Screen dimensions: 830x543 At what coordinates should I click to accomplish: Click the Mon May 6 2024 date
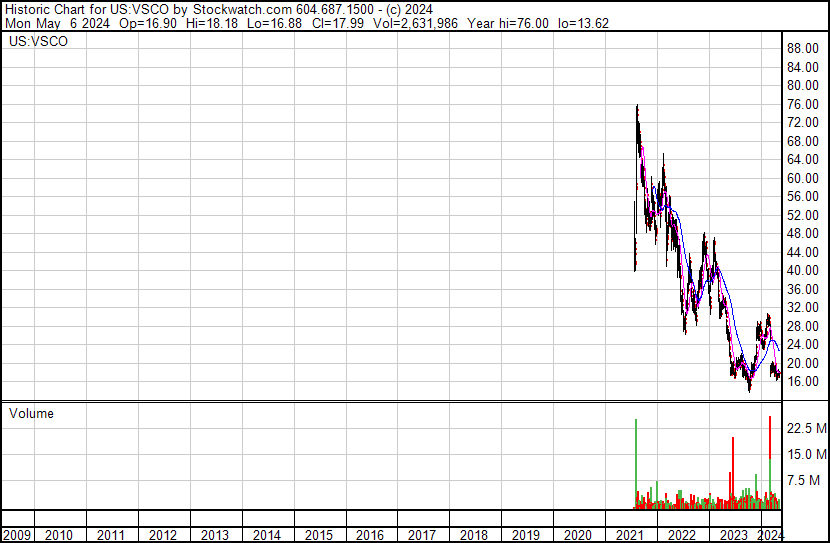[57, 23]
